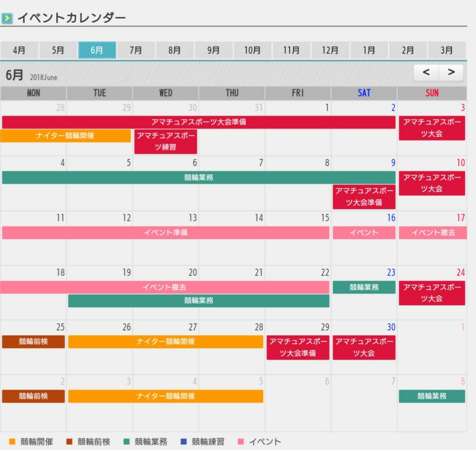
Task: Click the ナイター競輪開催 bar starting June 26
Action: tap(166, 342)
